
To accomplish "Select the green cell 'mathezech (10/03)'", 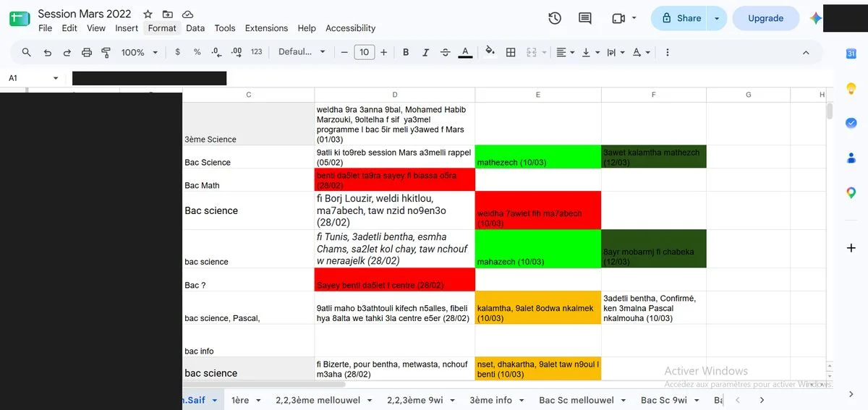I will [x=538, y=157].
